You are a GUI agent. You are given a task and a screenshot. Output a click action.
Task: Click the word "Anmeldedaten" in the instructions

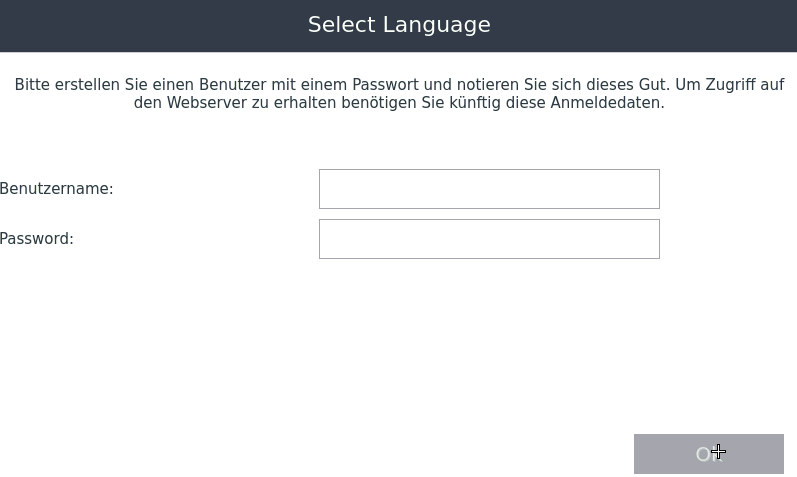click(606, 103)
